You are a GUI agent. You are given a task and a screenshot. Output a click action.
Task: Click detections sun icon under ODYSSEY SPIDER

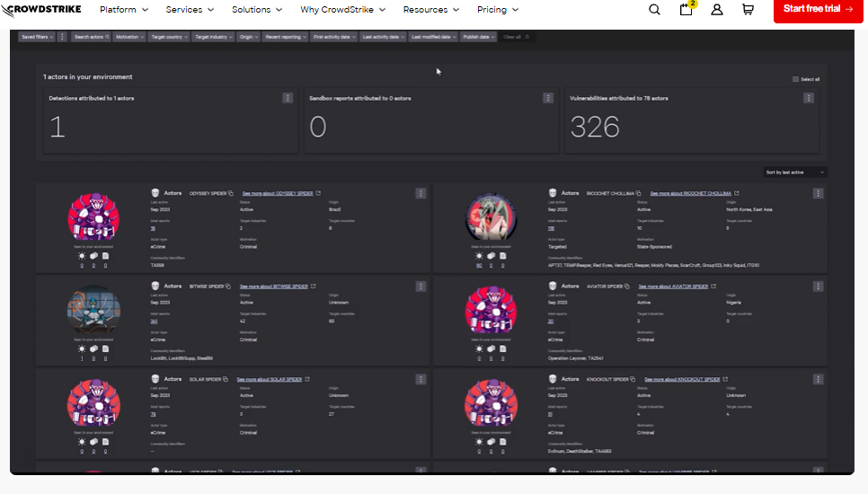tap(82, 256)
